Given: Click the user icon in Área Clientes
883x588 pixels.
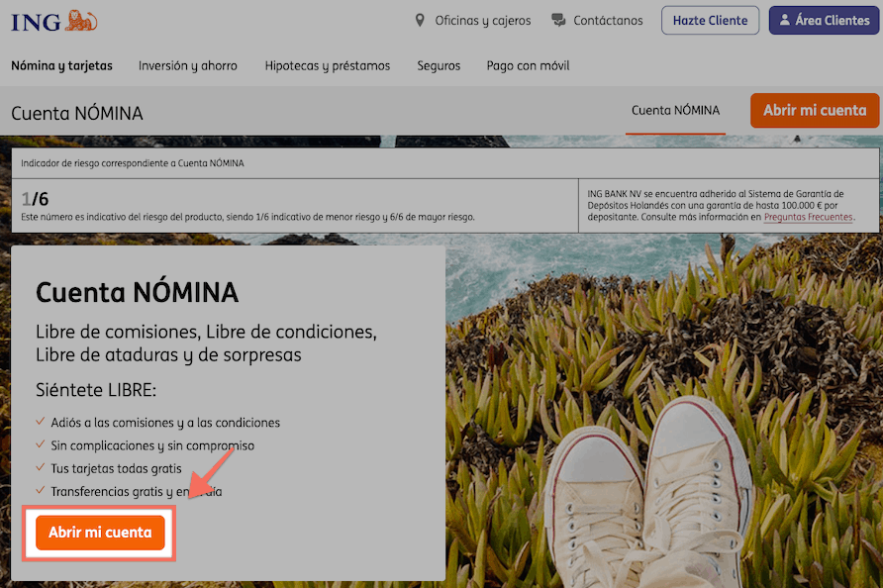Looking at the screenshot, I should click(x=784, y=20).
